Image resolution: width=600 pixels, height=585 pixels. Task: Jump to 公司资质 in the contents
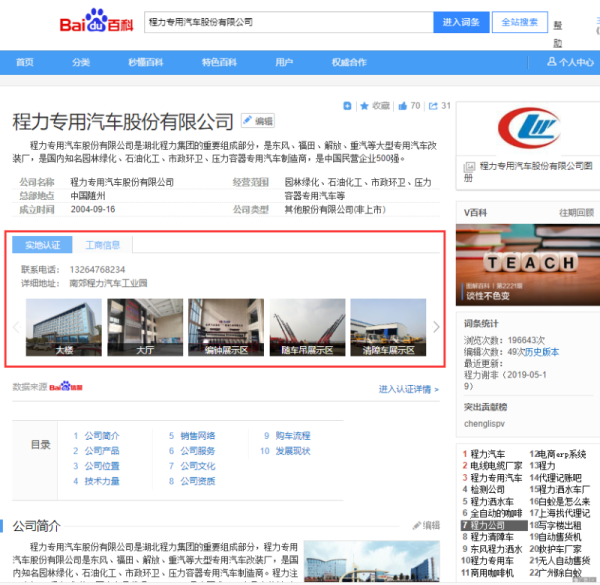(x=198, y=481)
